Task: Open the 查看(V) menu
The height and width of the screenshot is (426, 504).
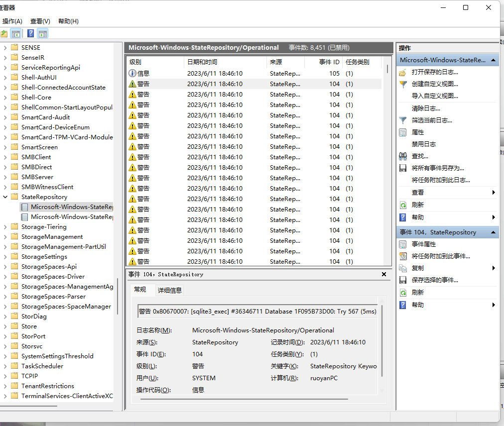Action: pyautogui.click(x=40, y=21)
